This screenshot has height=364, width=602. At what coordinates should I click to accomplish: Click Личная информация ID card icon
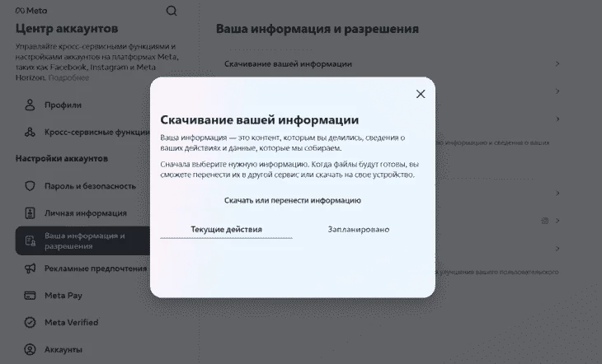click(30, 212)
